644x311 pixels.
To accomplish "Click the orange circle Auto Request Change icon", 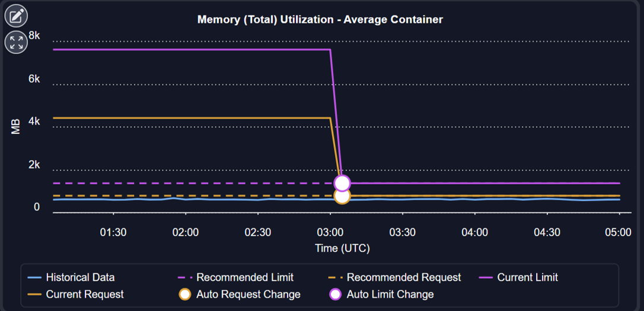I will 185,294.
